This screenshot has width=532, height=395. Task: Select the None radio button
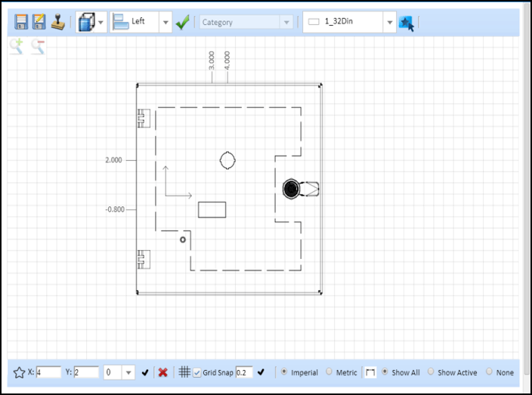(x=489, y=372)
